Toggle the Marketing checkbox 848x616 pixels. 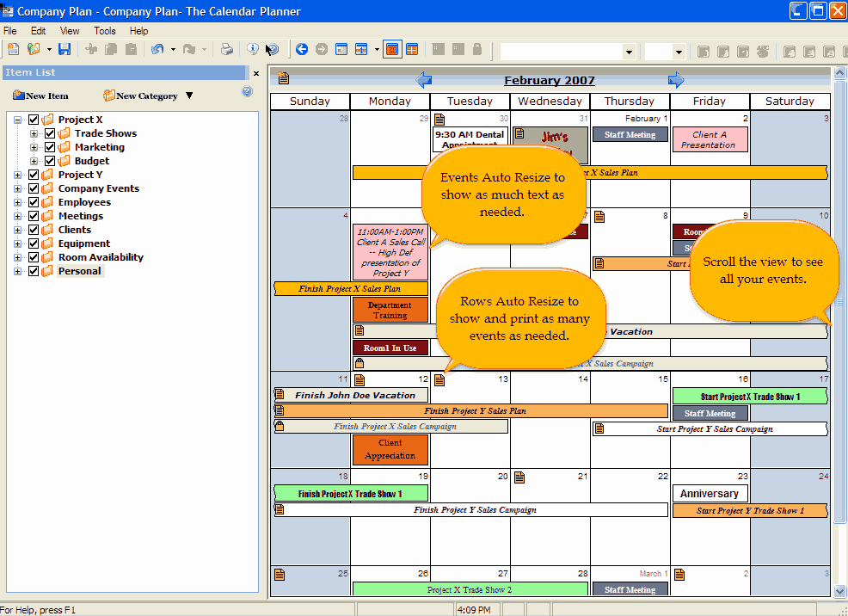(50, 147)
